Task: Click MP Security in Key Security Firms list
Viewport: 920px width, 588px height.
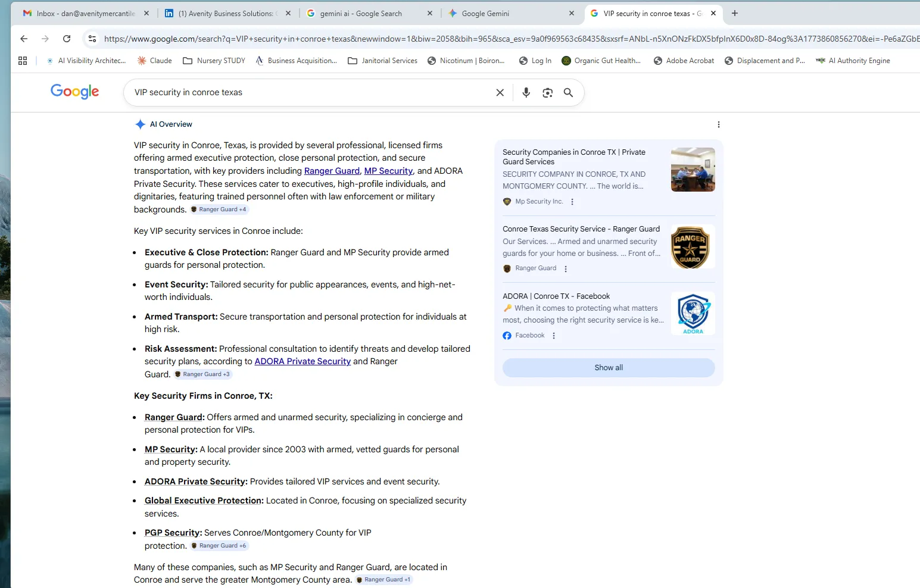Action: 171,449
